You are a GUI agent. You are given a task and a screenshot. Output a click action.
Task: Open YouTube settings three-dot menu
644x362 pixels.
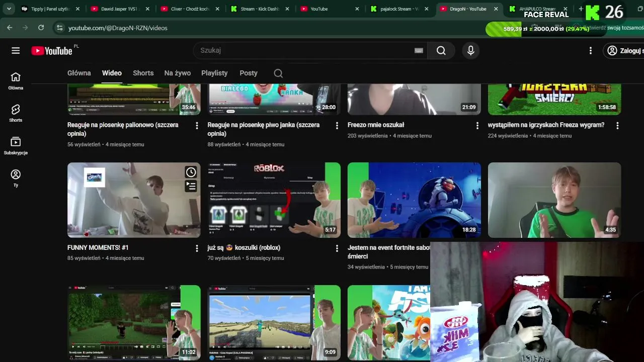(591, 50)
